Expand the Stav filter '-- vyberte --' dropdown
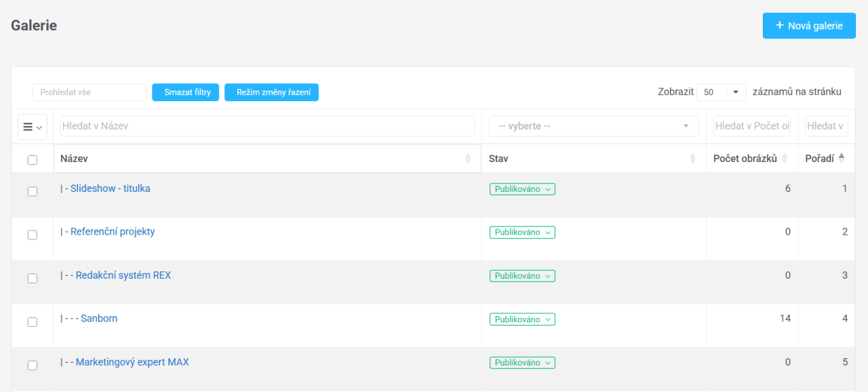 [593, 126]
